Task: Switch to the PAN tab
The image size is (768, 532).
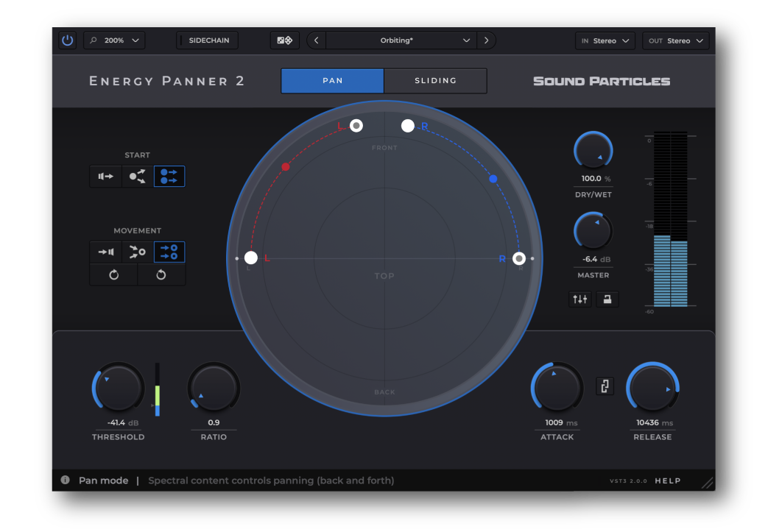Action: point(333,81)
